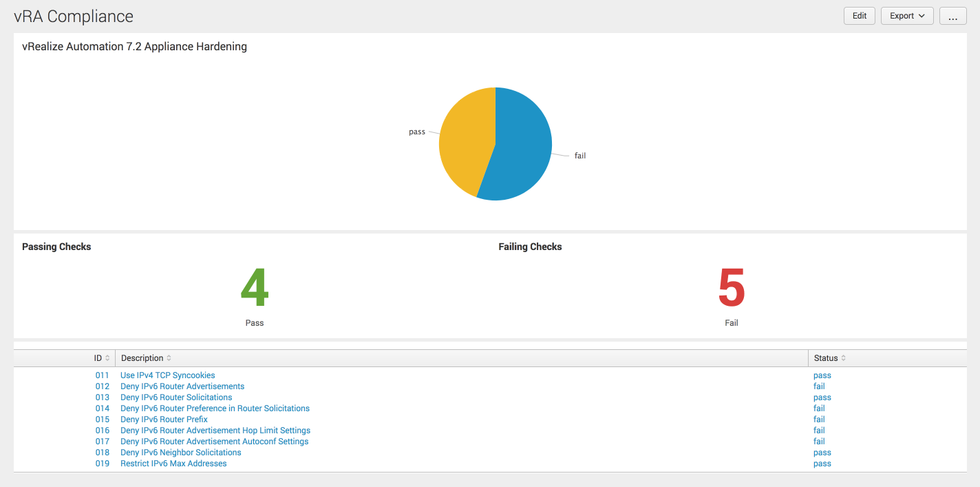Open 'Deny IPv6 Router Advertisements' description
This screenshot has height=487, width=980.
pyautogui.click(x=182, y=386)
